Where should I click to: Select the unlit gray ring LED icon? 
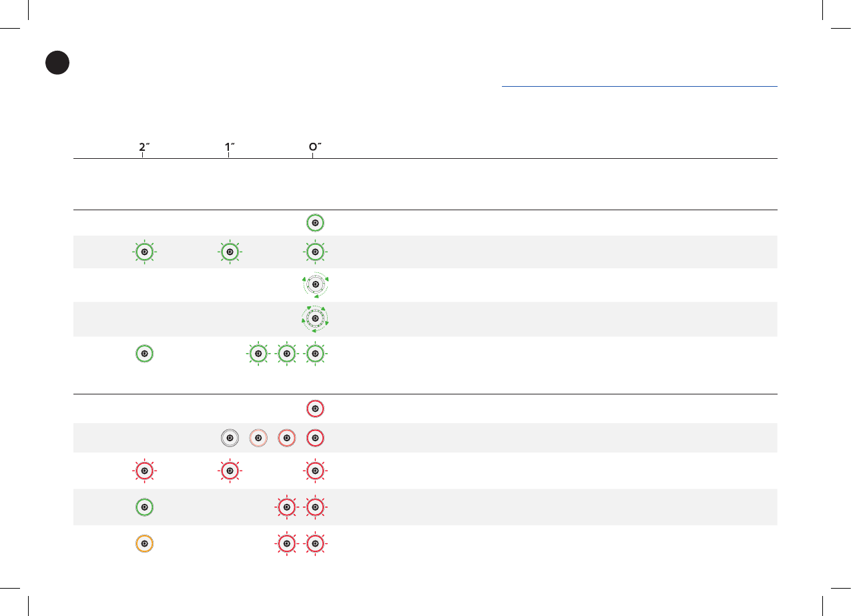click(229, 438)
